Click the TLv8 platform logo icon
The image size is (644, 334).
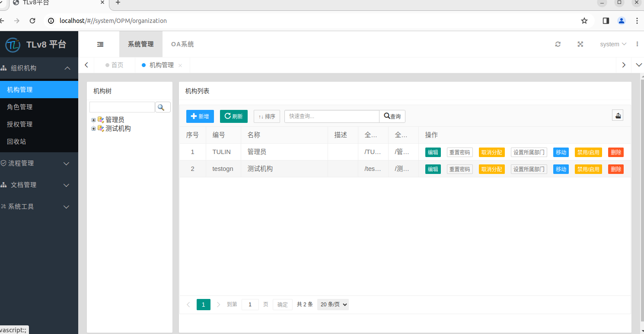(13, 44)
